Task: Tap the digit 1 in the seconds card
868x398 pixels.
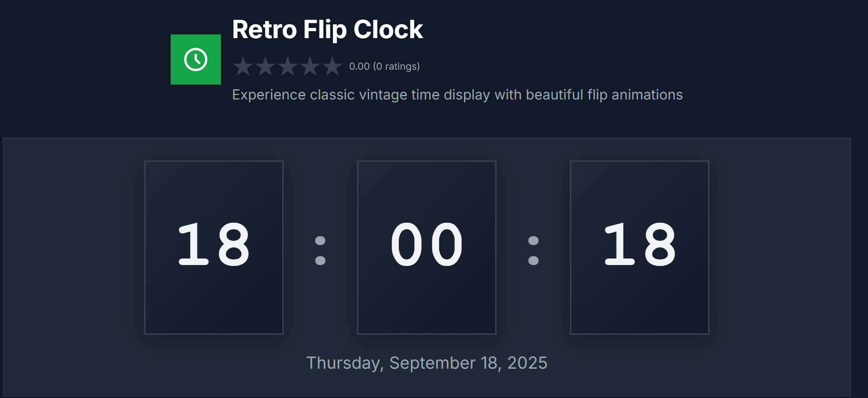Action: [619, 244]
